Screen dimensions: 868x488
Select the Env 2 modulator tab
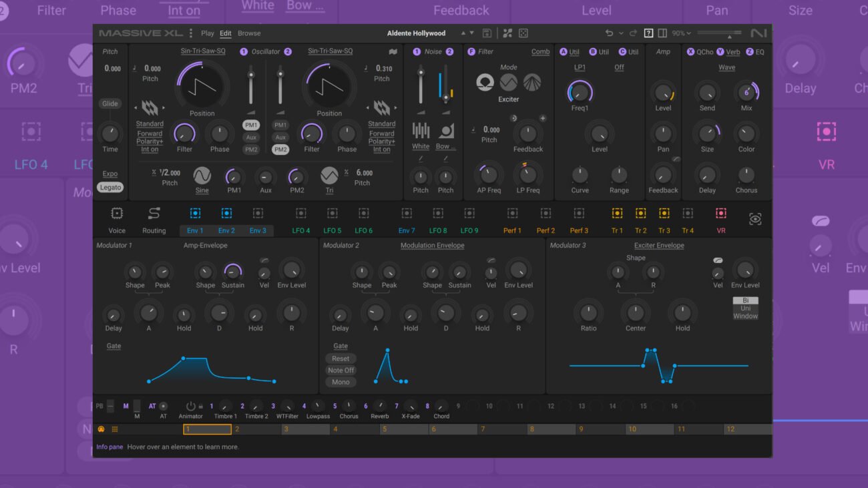pos(226,230)
